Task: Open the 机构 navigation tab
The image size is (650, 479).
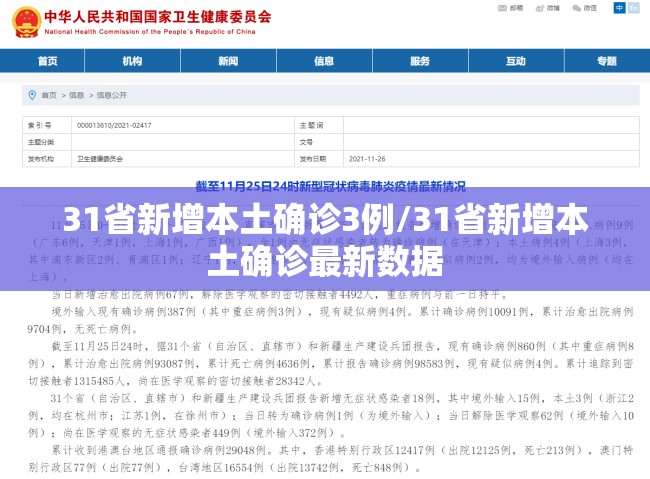Action: pyautogui.click(x=132, y=61)
